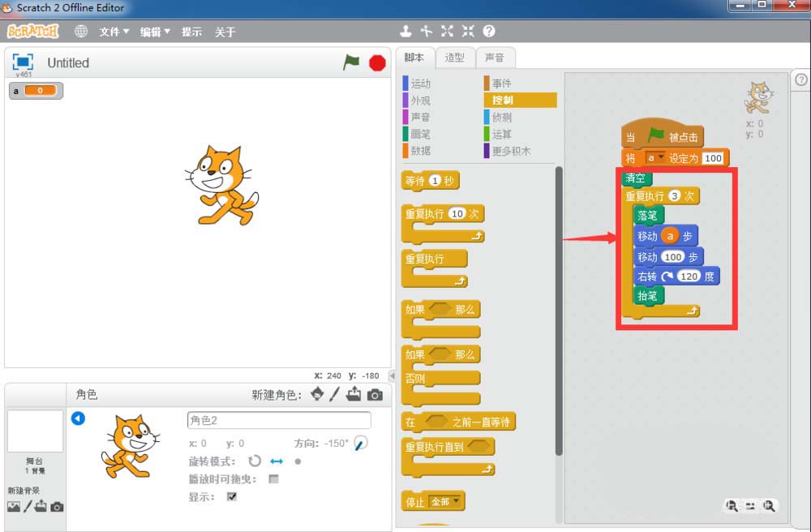Click the Scratch logo
The height and width of the screenshot is (532, 811).
coord(33,32)
